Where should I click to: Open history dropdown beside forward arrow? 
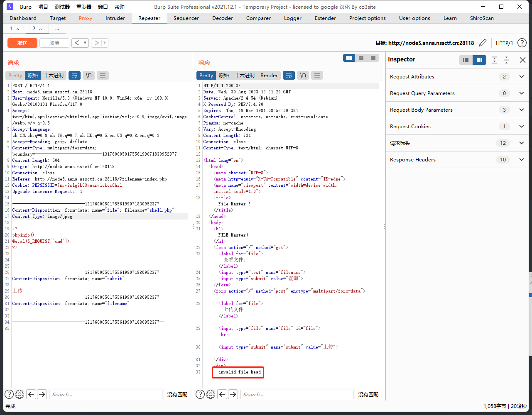(105, 43)
